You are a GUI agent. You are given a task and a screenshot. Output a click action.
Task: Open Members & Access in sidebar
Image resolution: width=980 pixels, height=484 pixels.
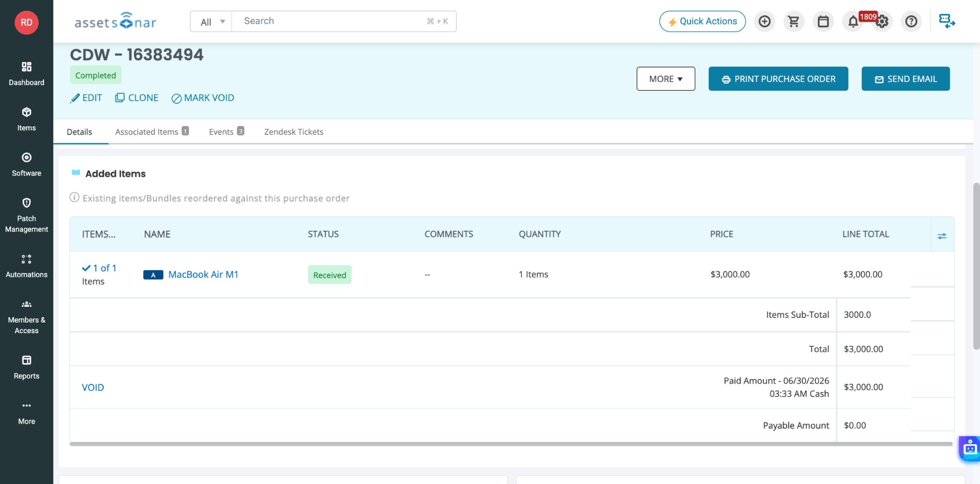tap(26, 317)
